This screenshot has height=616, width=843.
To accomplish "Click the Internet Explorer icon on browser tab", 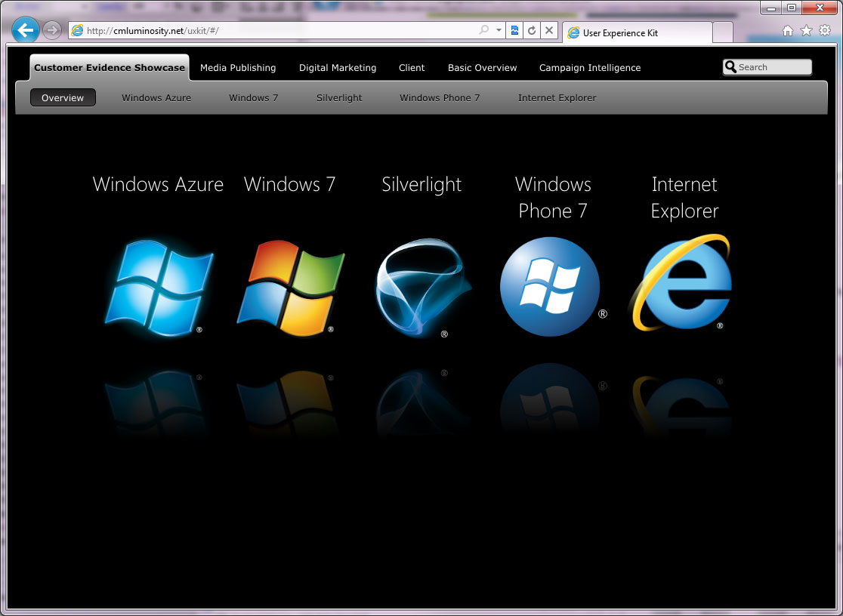I will tap(573, 32).
